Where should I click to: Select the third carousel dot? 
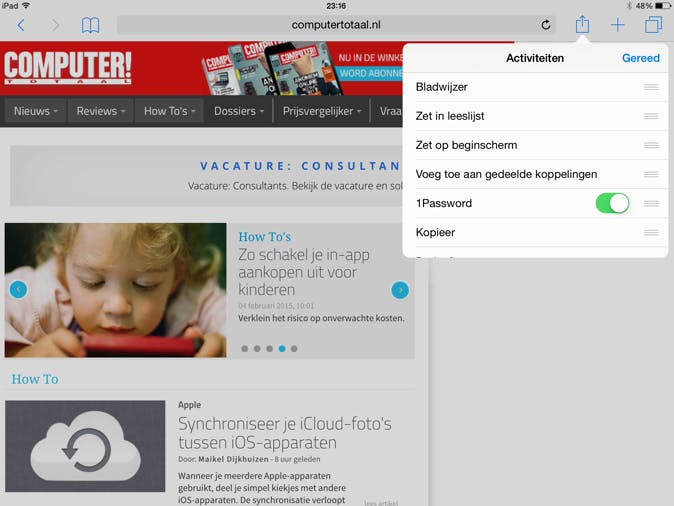[270, 349]
